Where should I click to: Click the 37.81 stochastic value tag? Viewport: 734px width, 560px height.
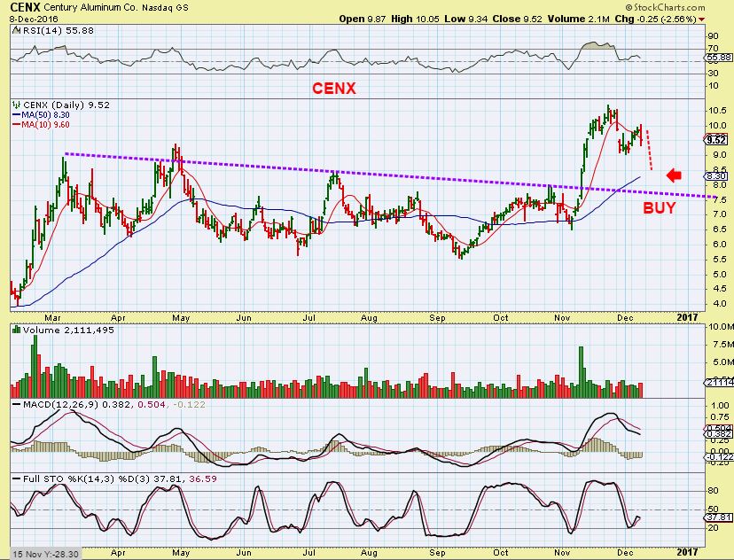719,517
